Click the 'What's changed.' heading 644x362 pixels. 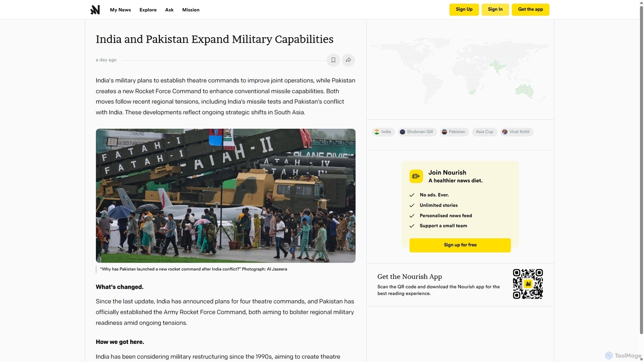point(120,287)
